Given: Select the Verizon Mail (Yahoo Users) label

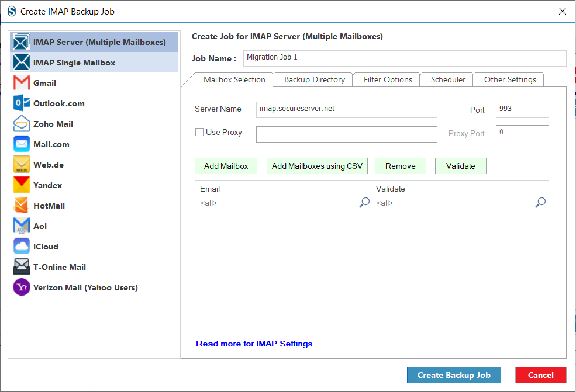Looking at the screenshot, I should [85, 287].
